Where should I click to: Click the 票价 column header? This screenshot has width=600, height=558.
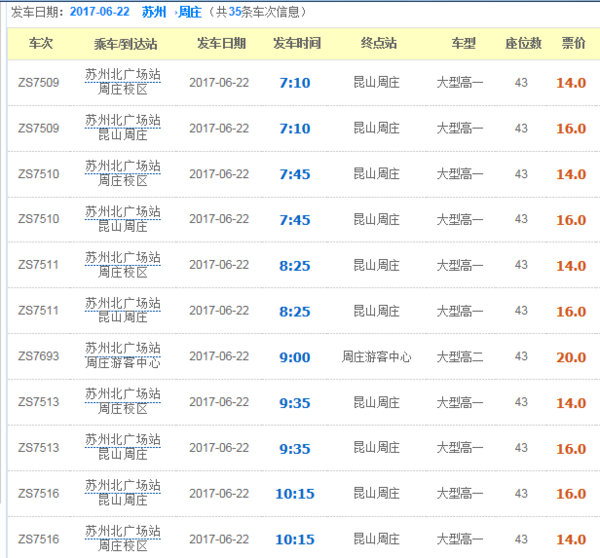573,43
